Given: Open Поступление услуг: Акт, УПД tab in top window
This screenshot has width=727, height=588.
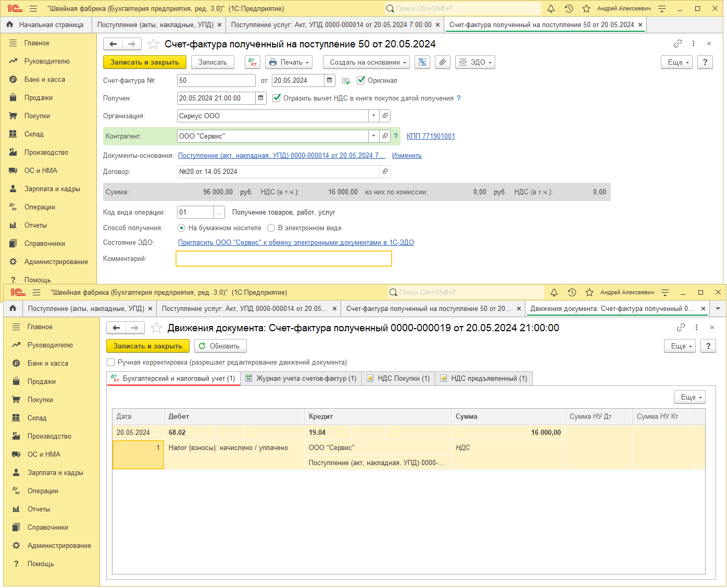Looking at the screenshot, I should (x=332, y=24).
